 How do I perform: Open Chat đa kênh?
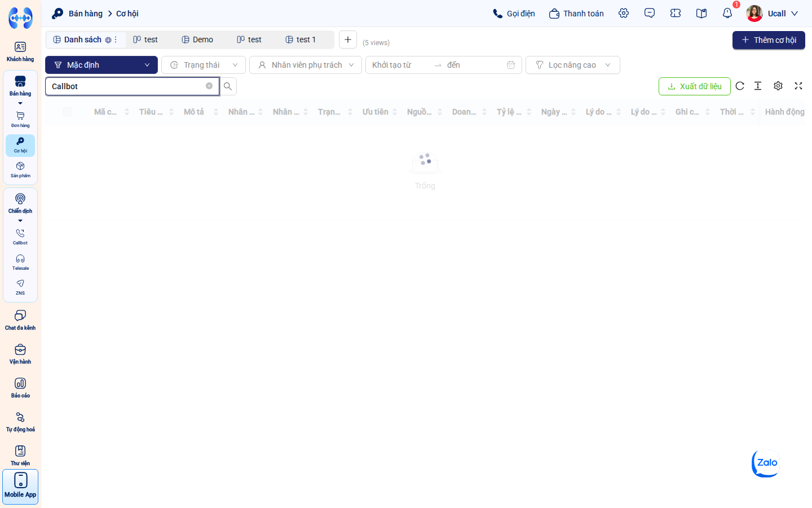(x=20, y=320)
